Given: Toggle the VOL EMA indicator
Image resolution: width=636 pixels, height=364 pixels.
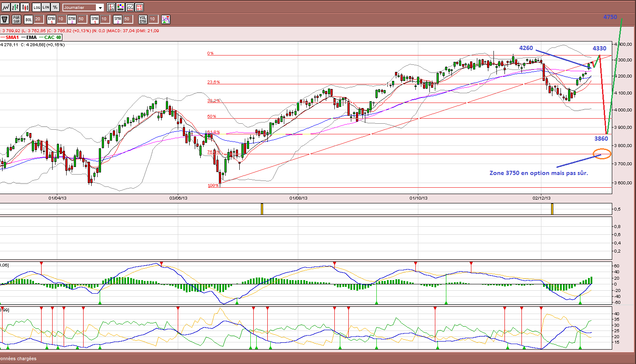Looking at the screenshot, I should (x=143, y=19).
